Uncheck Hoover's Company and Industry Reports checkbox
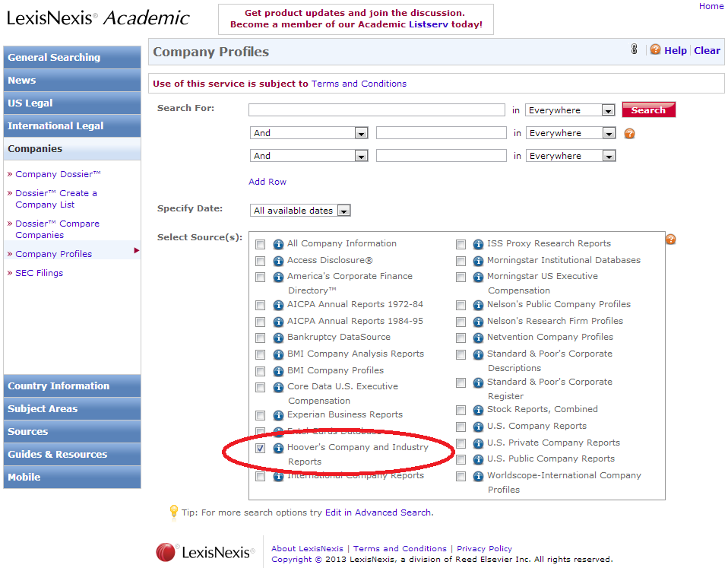728x568 pixels. tap(260, 448)
